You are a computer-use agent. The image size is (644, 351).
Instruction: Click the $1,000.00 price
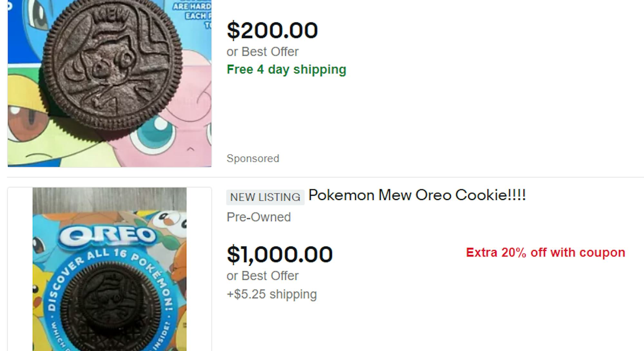pyautogui.click(x=279, y=254)
